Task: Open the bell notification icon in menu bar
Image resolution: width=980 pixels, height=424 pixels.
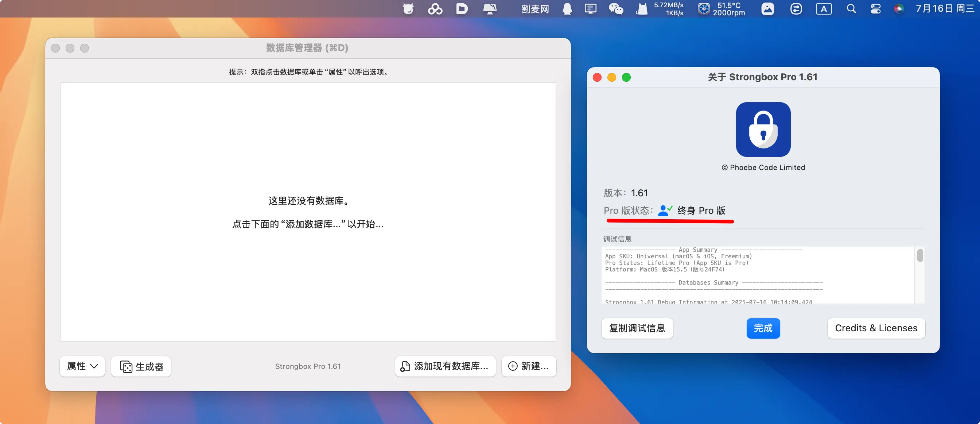Action: pos(567,9)
